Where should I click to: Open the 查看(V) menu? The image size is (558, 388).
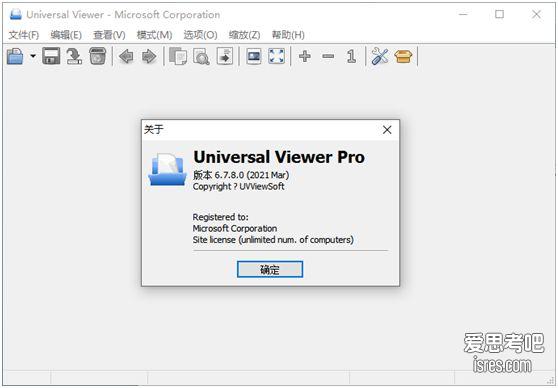[109, 35]
